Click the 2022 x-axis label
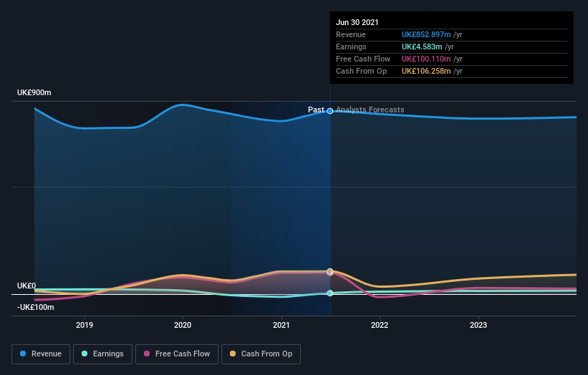This screenshot has height=375, width=588. click(x=380, y=325)
